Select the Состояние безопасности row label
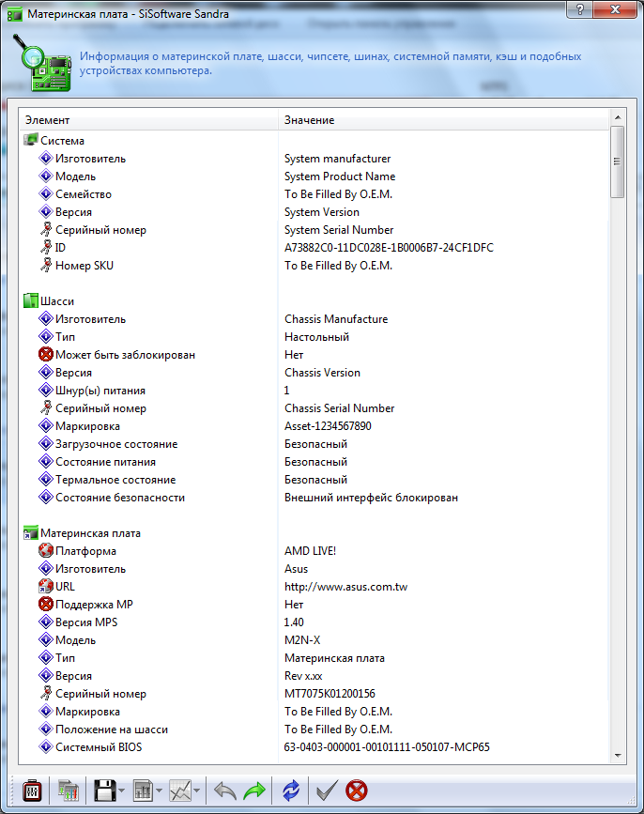The image size is (644, 814). point(120,498)
